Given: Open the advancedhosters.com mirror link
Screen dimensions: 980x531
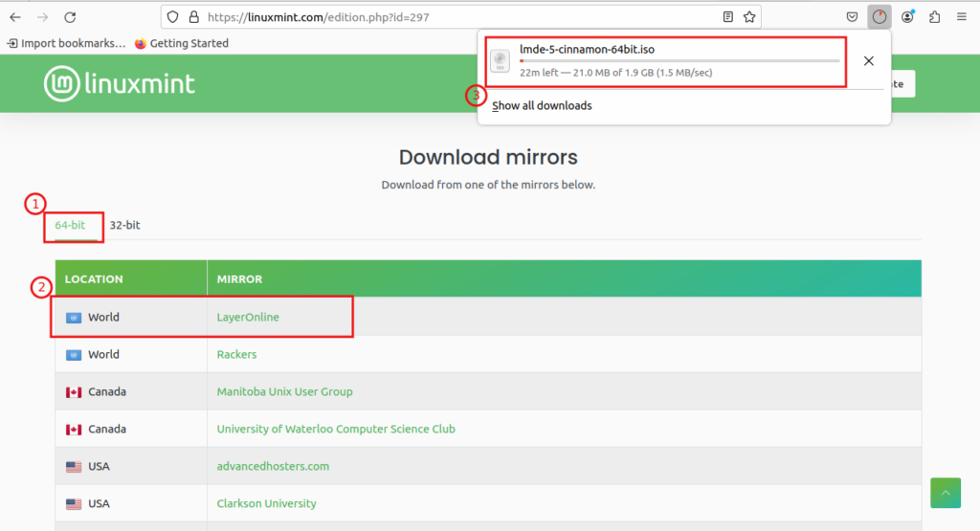Looking at the screenshot, I should (x=273, y=466).
